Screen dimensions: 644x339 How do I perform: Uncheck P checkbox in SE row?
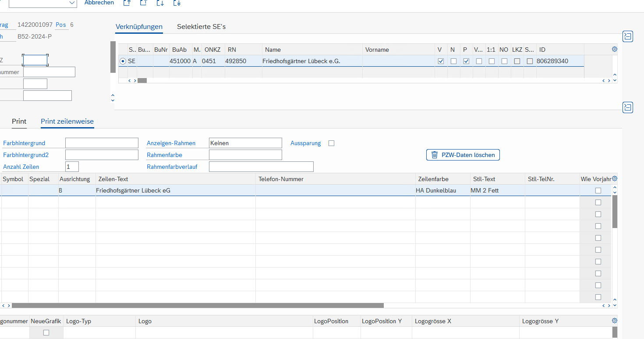(466, 61)
